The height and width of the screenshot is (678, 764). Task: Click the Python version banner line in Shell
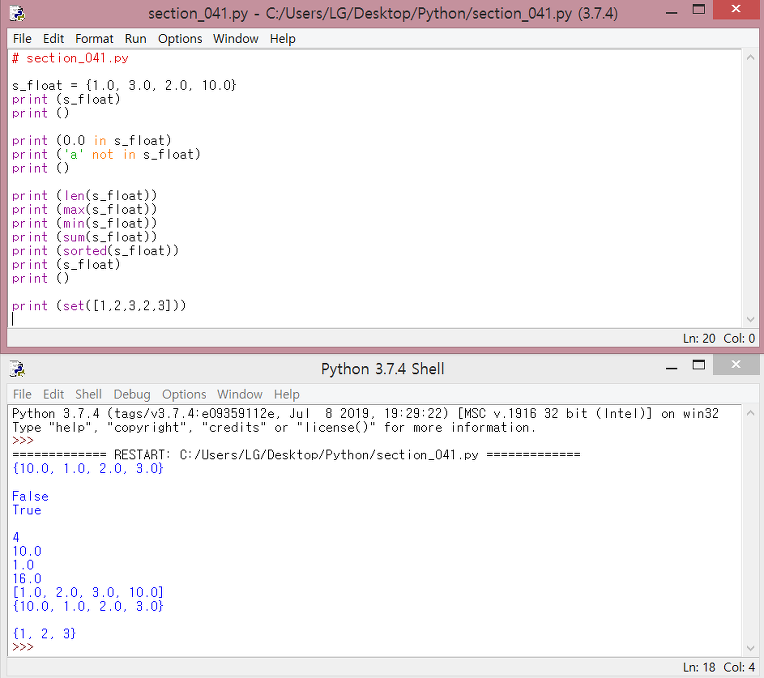[x=365, y=413]
